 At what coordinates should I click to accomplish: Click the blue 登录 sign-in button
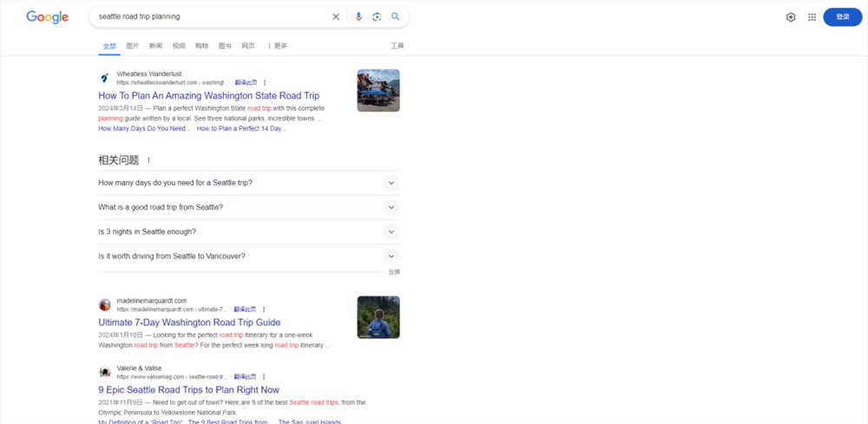(x=843, y=17)
